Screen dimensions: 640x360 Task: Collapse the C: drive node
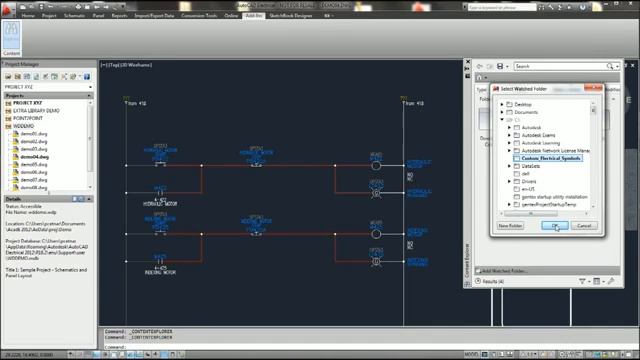click(x=502, y=120)
